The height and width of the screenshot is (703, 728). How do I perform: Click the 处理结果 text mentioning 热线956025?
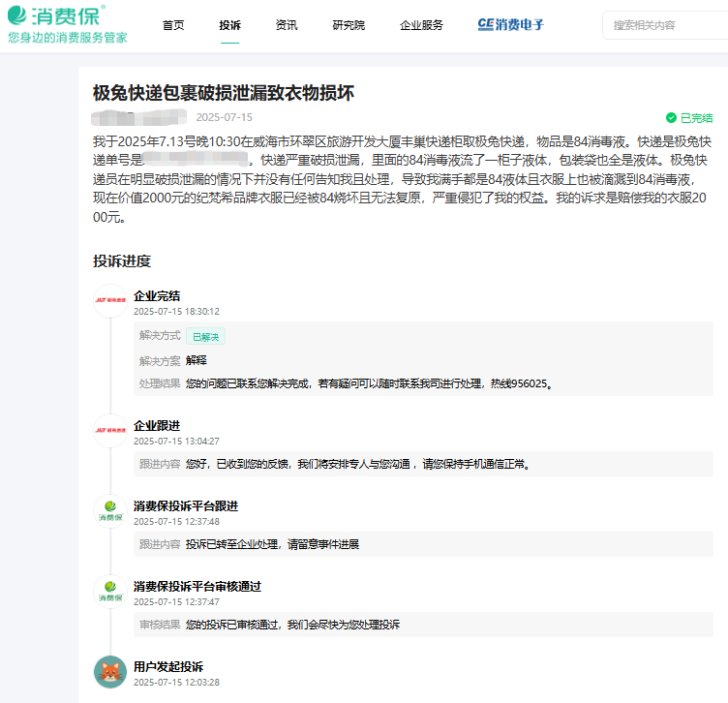[369, 383]
